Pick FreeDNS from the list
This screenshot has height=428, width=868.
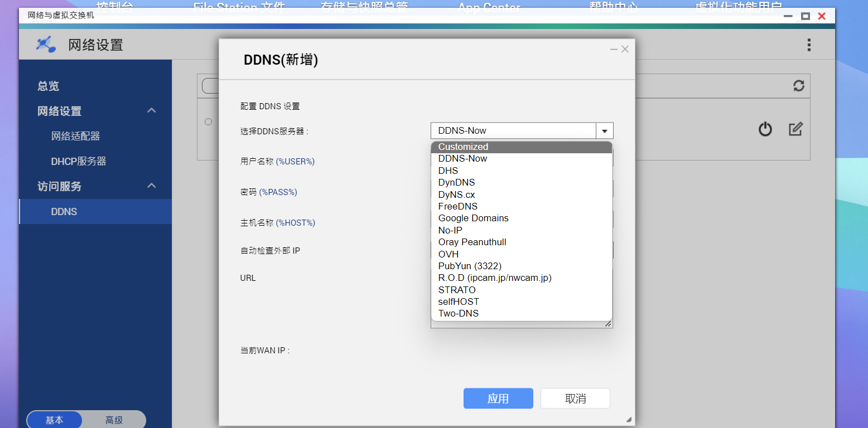point(522,206)
